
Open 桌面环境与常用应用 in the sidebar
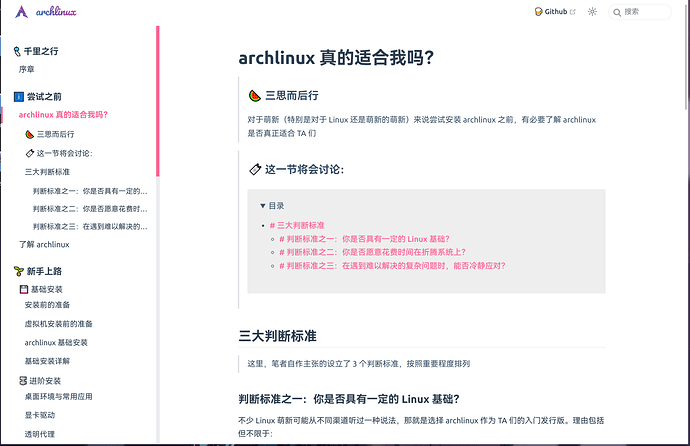[x=59, y=396]
